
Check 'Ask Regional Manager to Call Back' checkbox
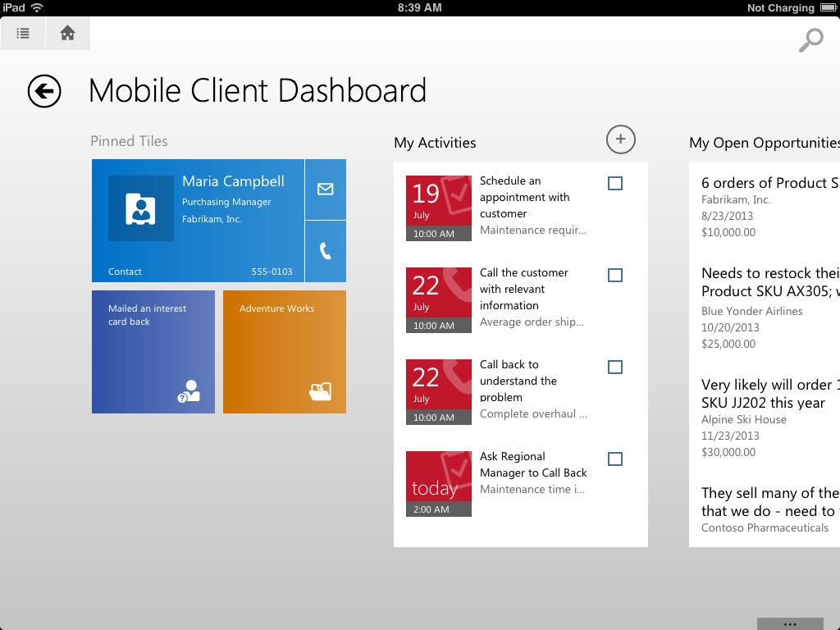(x=614, y=459)
